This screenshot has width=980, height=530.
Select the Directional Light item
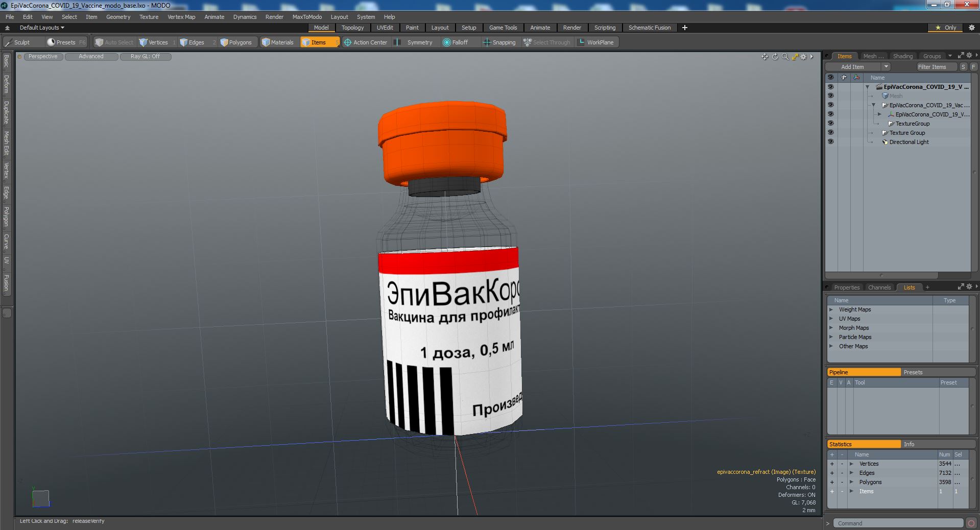pos(909,142)
